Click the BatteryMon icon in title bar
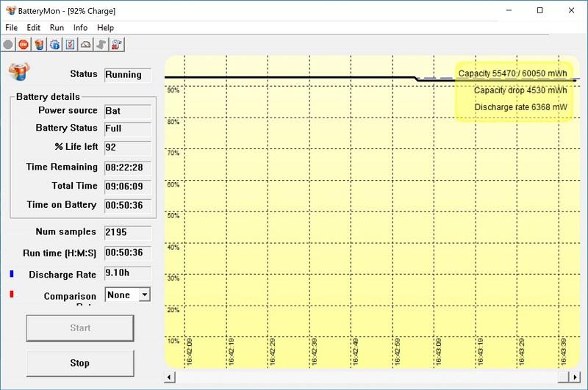The height and width of the screenshot is (390, 588). [11, 10]
